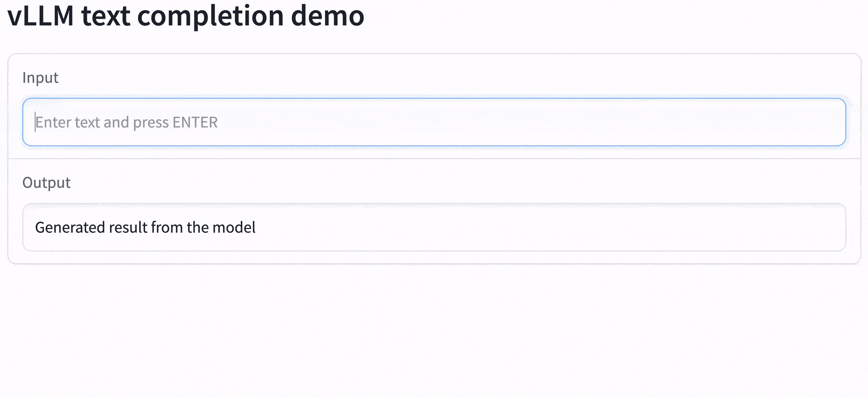Place cursor at the input placeholder text
The width and height of the screenshot is (868, 398).
126,122
